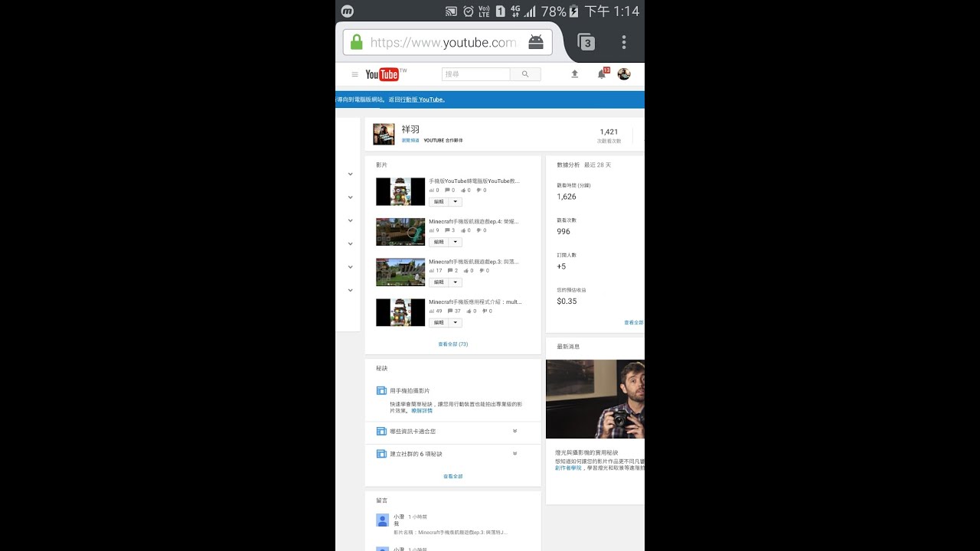
Task: Tap the Android robot icon in address bar
Action: (x=536, y=42)
